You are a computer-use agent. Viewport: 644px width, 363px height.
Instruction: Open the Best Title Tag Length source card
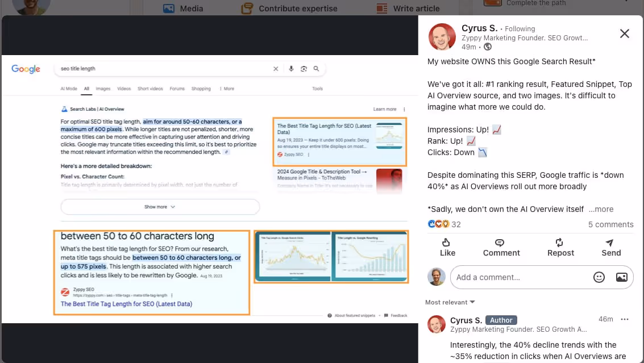click(x=340, y=141)
